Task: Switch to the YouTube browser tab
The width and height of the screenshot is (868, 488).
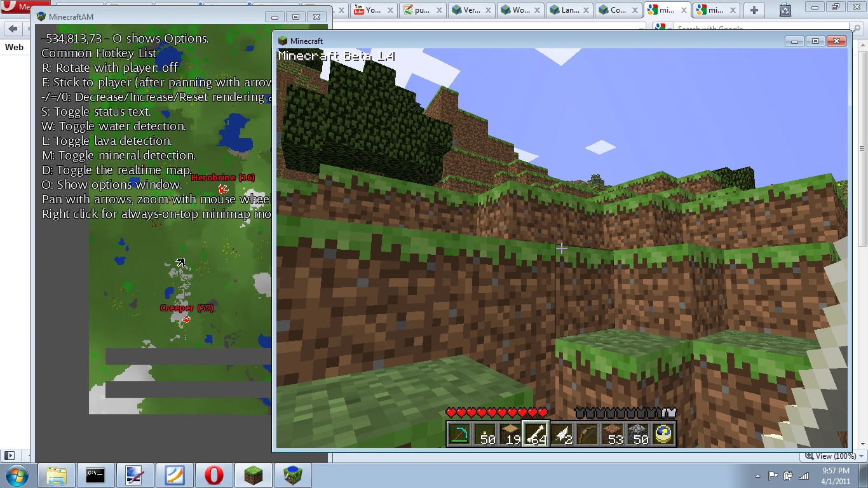Action: [x=375, y=10]
